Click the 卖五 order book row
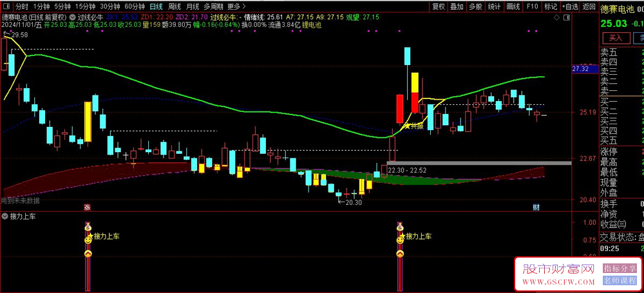 pos(621,52)
